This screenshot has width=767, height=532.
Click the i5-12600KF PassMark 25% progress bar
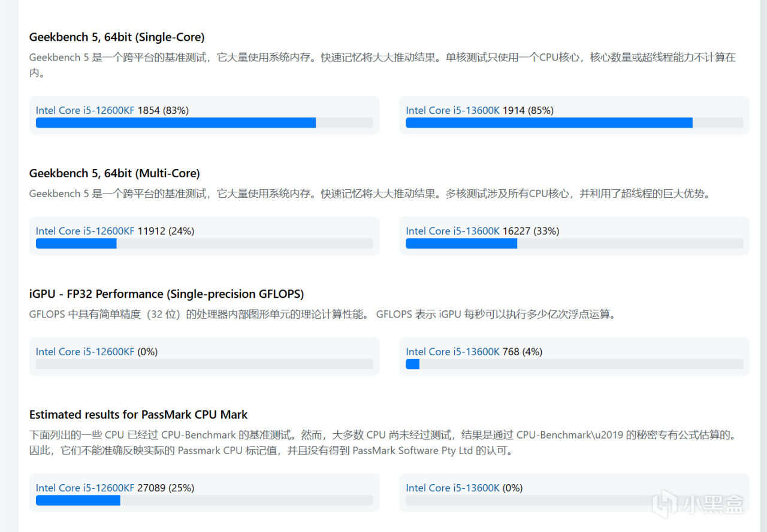coord(78,500)
